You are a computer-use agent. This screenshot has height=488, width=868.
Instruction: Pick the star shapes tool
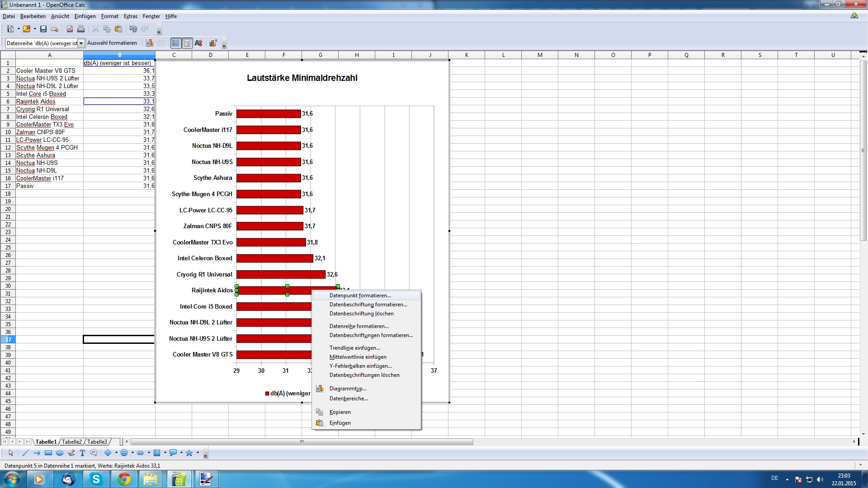click(189, 453)
